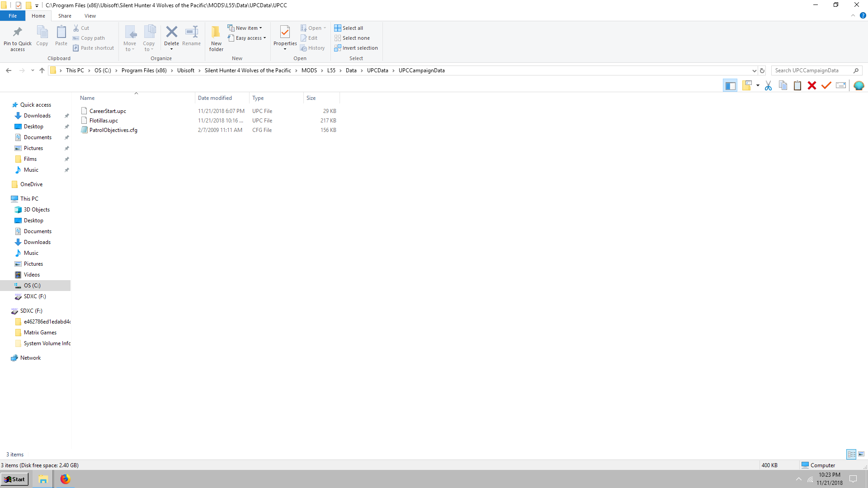
Task: Click the red X delete toolbar icon
Action: tap(812, 85)
